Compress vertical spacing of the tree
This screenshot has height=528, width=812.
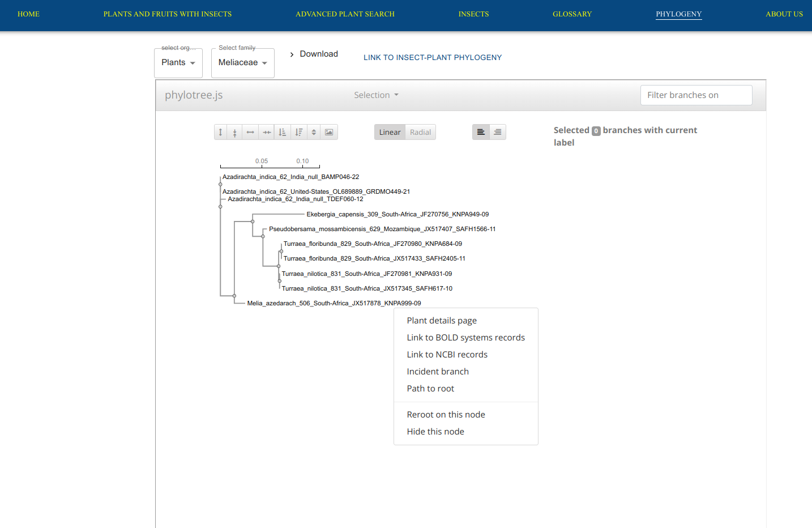click(x=235, y=133)
